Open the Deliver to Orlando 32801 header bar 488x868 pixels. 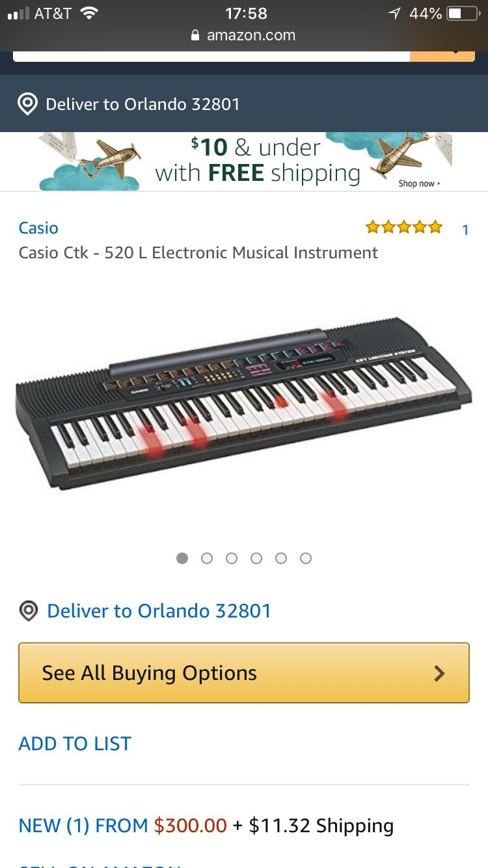point(244,104)
